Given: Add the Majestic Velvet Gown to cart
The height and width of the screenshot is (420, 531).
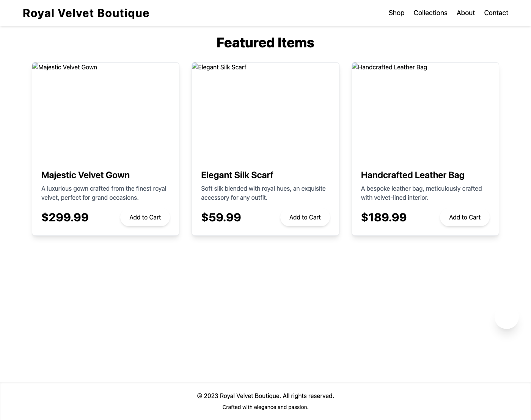Looking at the screenshot, I should 145,217.
